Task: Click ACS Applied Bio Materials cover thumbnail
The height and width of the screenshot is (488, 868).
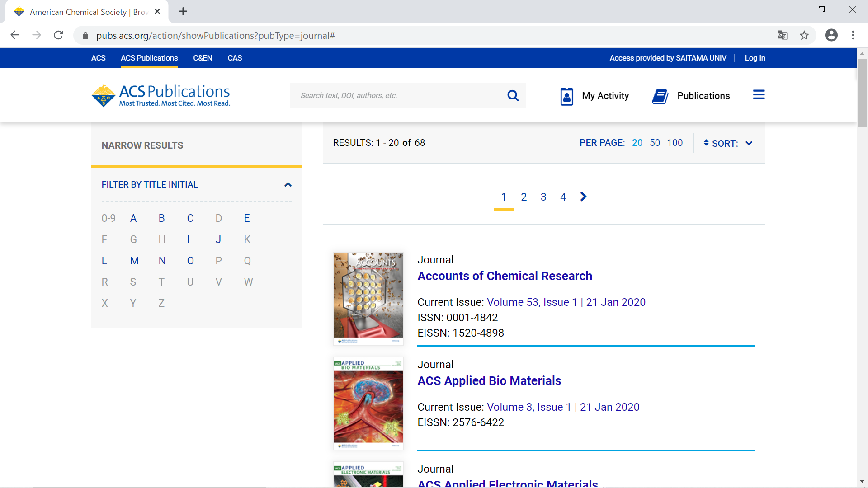Action: pyautogui.click(x=368, y=404)
